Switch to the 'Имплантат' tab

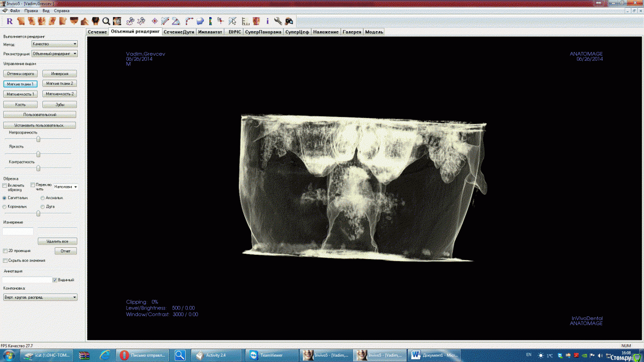coord(210,32)
